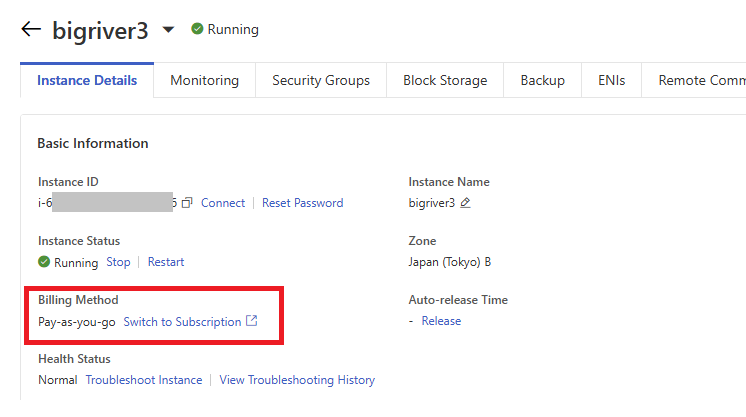Switch to the Monitoring tab
Image resolution: width=746 pixels, height=417 pixels.
[x=204, y=81]
